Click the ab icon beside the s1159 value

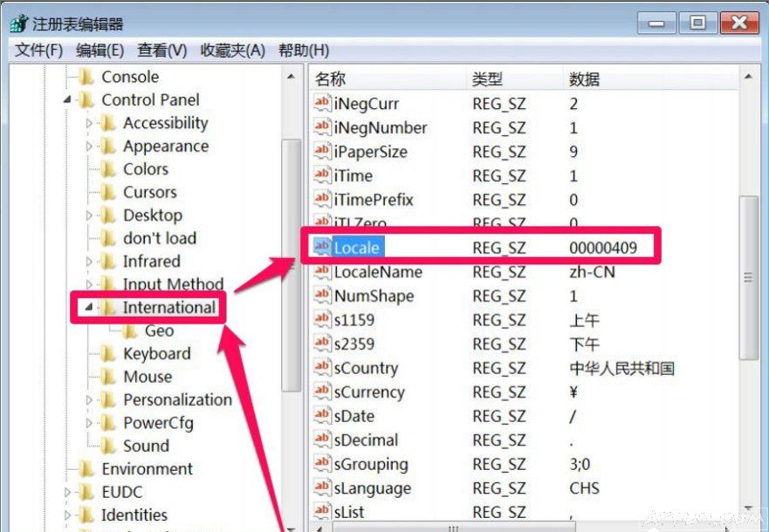[321, 320]
